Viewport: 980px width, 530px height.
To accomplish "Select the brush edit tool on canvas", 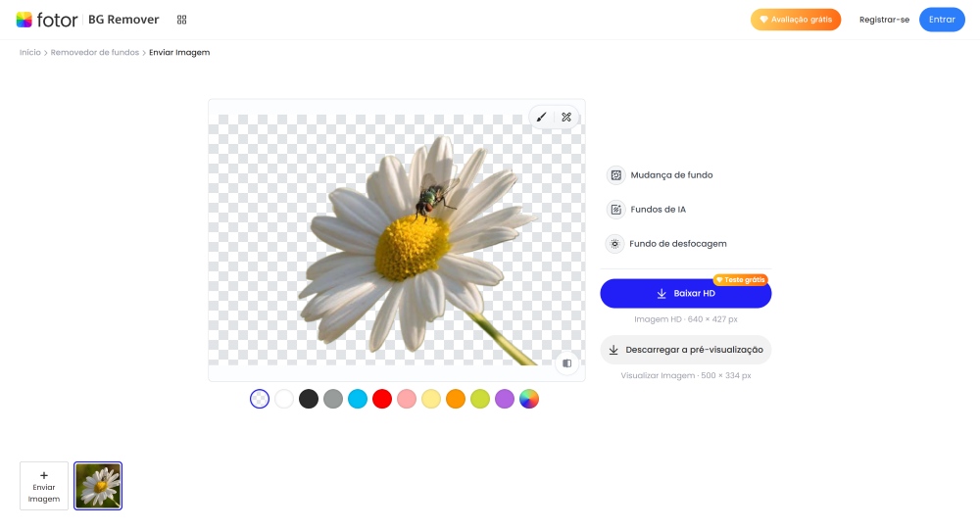I will [541, 117].
